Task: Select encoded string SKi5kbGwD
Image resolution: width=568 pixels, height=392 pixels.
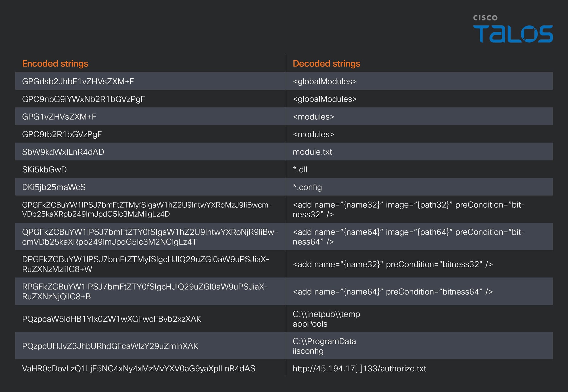Action: tap(44, 170)
